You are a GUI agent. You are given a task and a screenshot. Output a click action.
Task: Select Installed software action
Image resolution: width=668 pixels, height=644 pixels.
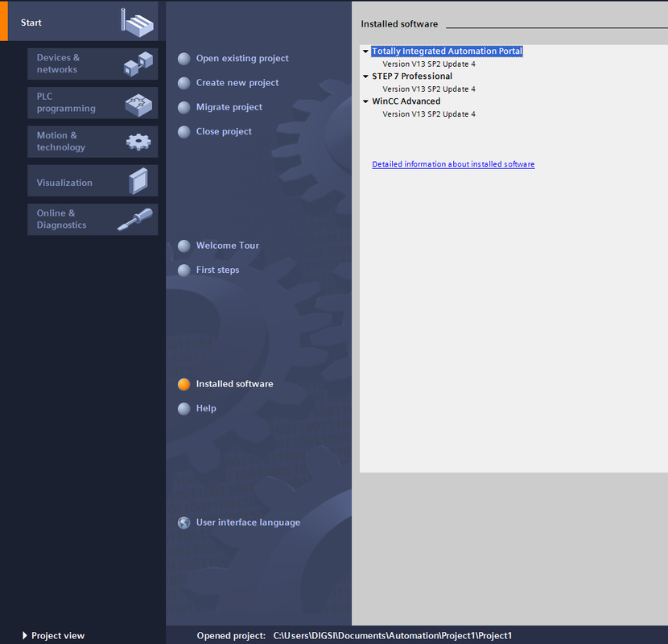coord(234,384)
